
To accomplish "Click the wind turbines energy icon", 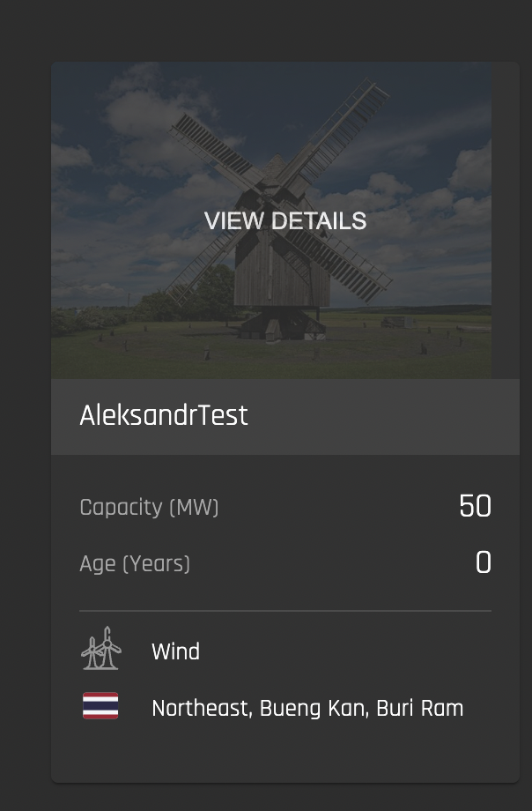I will click(x=100, y=649).
